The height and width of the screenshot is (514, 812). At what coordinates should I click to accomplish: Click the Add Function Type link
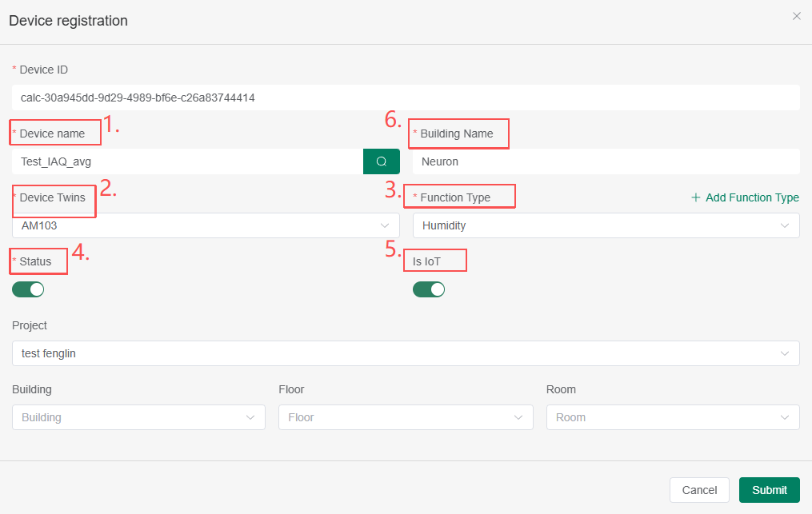(751, 197)
